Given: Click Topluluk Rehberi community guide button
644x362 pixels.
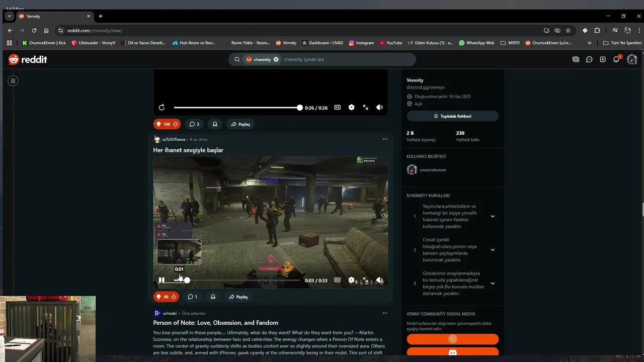Looking at the screenshot, I should (x=452, y=116).
